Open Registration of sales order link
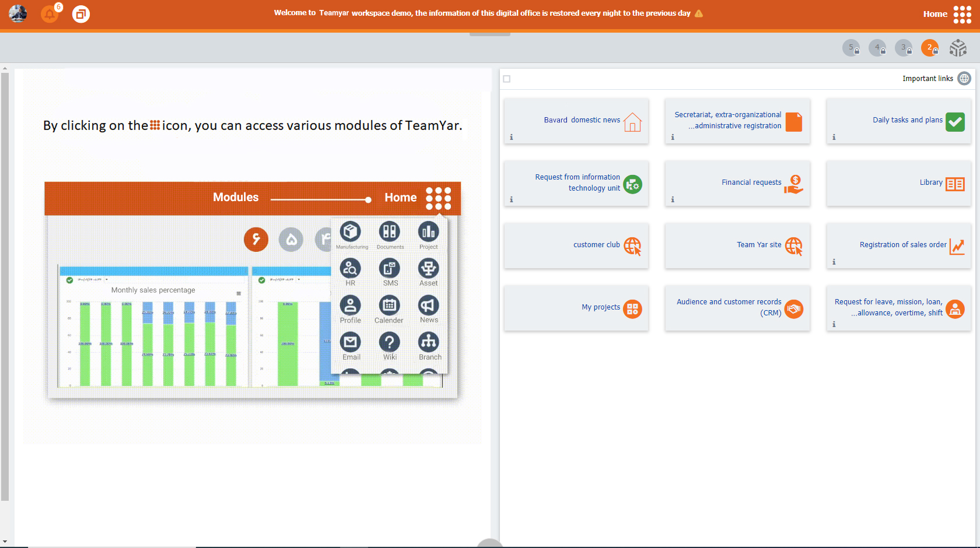The image size is (980, 548). click(x=903, y=245)
